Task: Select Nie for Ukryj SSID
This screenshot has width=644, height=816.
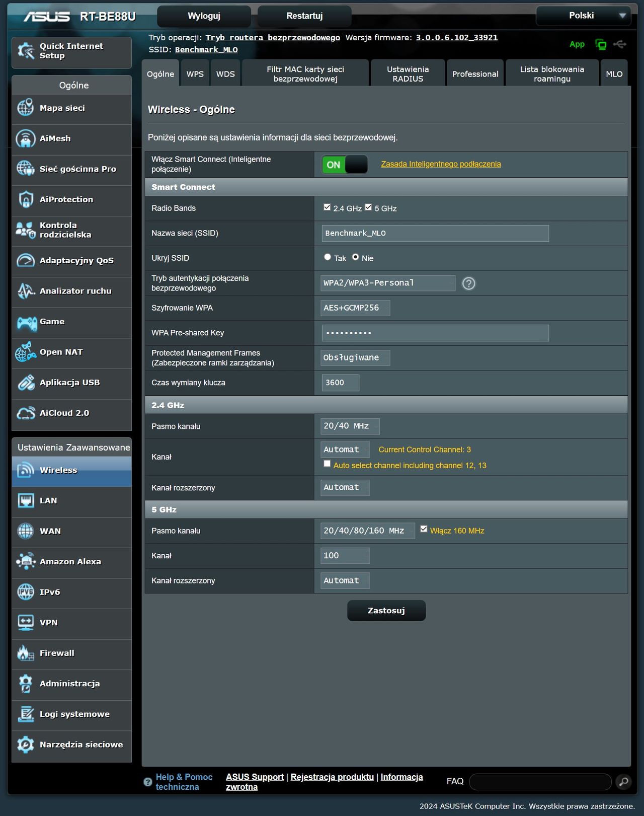Action: coord(355,257)
